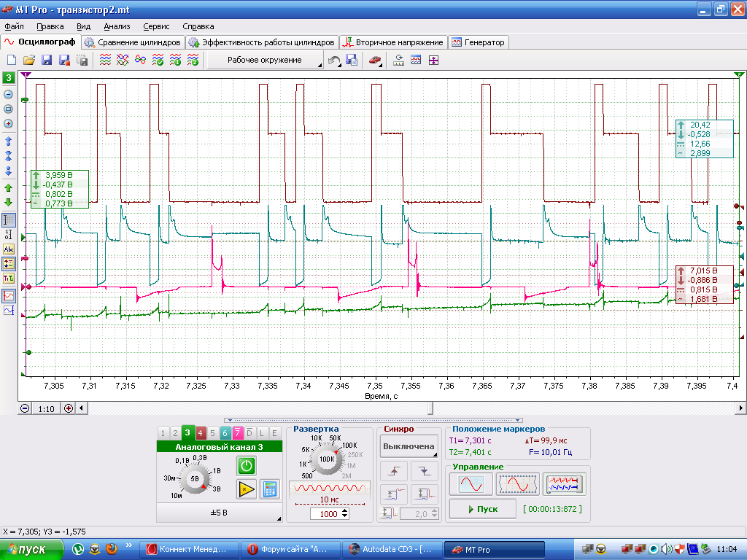The width and height of the screenshot is (747, 560).
Task: Click the yellow amplifier triangle icon
Action: pos(247,489)
